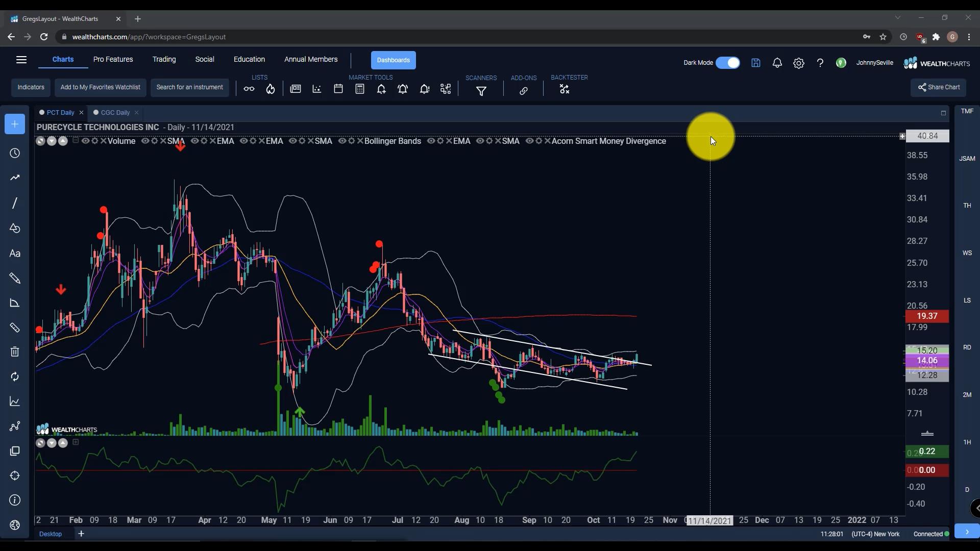The image size is (980, 551).
Task: Open the news icon in Market Tools
Action: point(296,89)
